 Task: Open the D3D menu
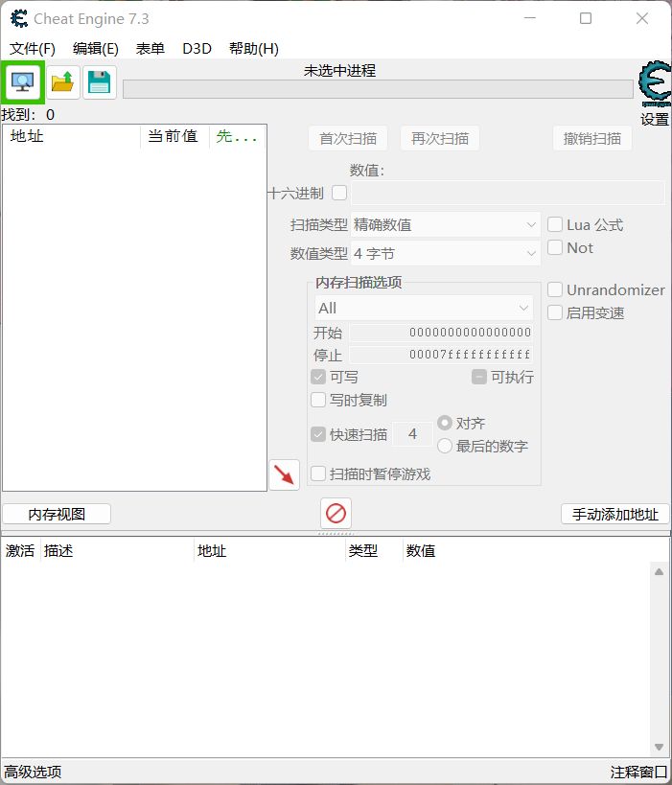click(x=197, y=49)
